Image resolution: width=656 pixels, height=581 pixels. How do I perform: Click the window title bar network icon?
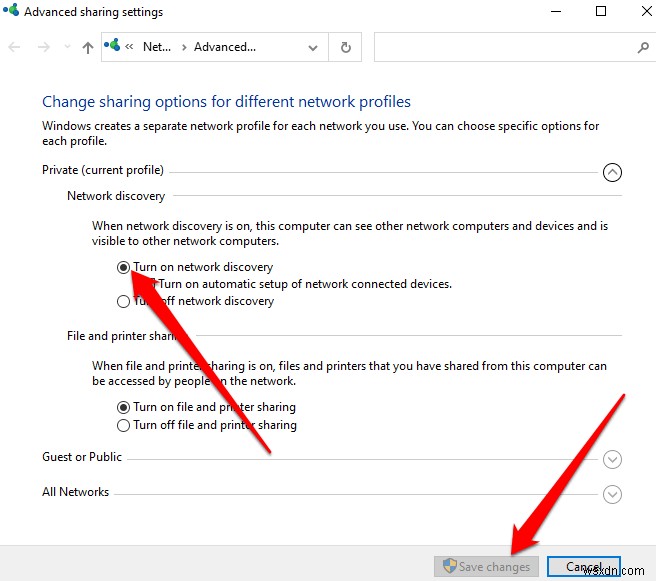click(x=11, y=10)
